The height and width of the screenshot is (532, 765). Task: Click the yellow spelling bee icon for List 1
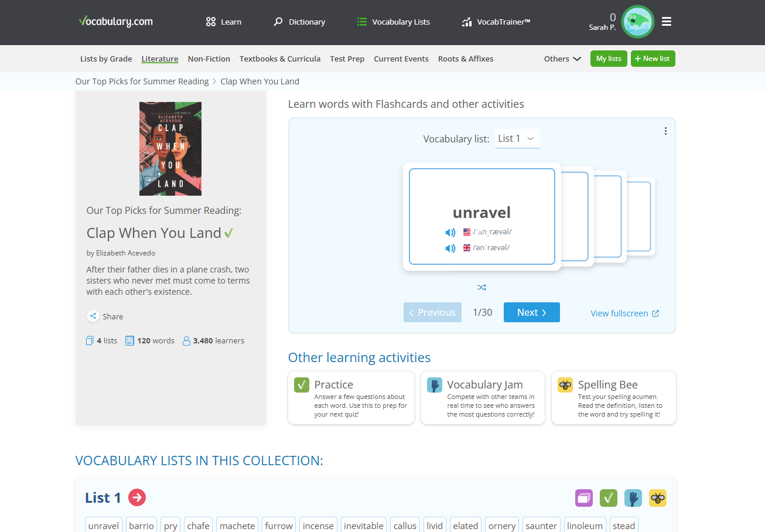pos(658,498)
